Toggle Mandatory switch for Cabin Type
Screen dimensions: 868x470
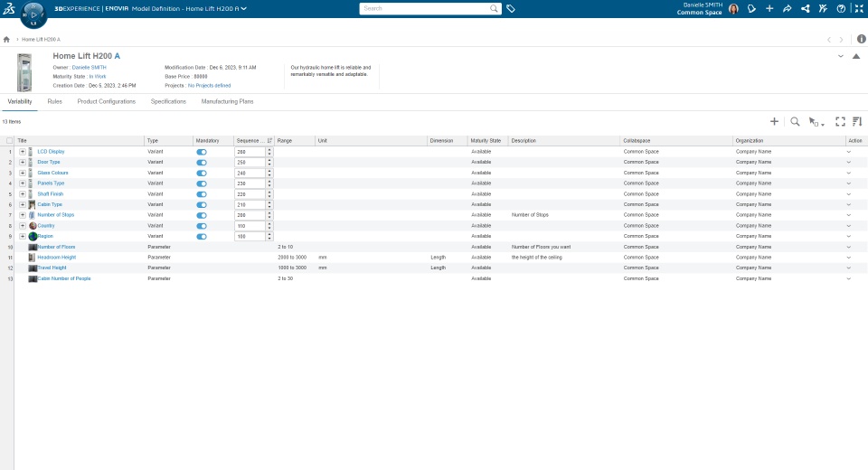tap(202, 205)
